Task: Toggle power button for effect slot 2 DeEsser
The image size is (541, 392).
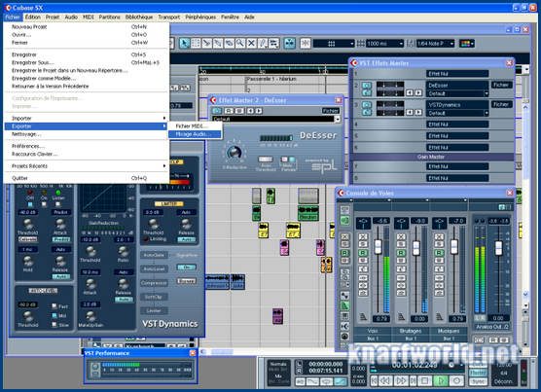Action: [367, 86]
